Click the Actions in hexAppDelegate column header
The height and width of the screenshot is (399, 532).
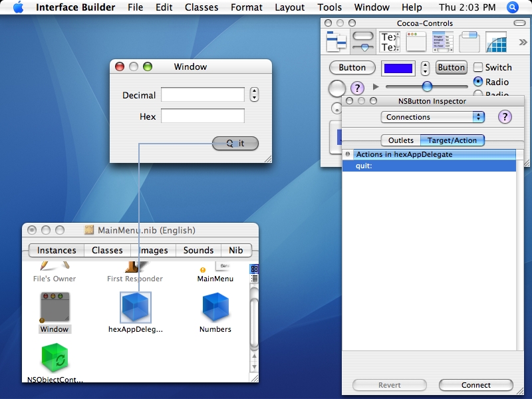434,154
